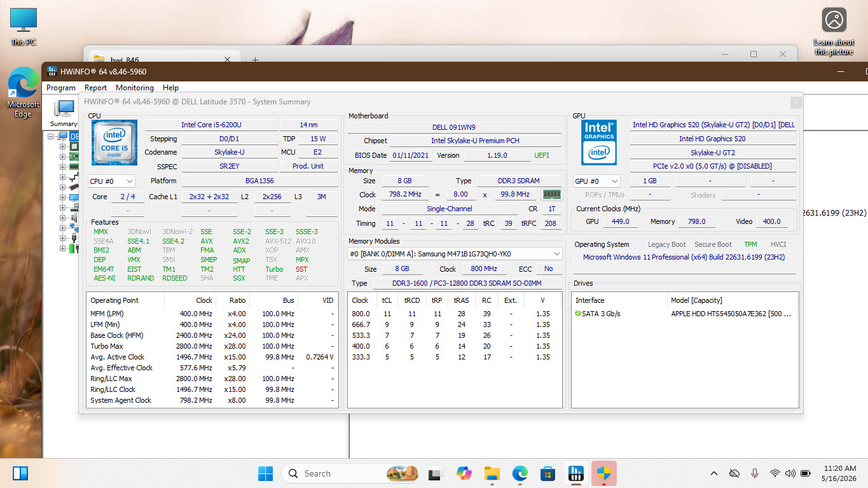Click the battery status tray icon
868x488 pixels.
tap(806, 473)
